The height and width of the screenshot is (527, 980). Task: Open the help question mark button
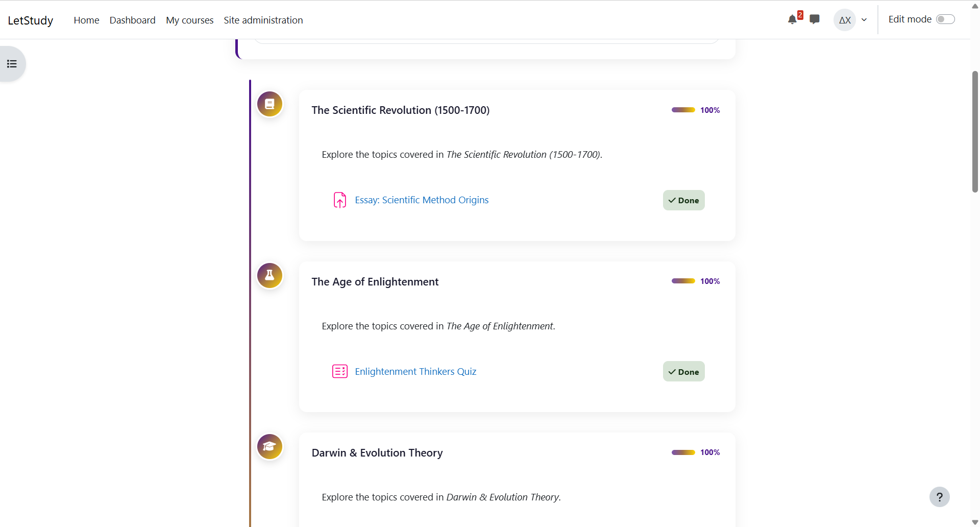[939, 497]
